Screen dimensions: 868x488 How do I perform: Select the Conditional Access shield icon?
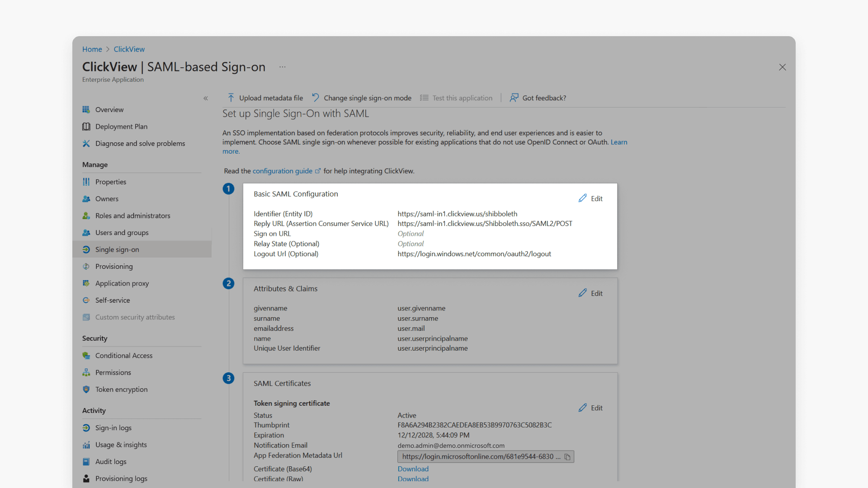86,356
